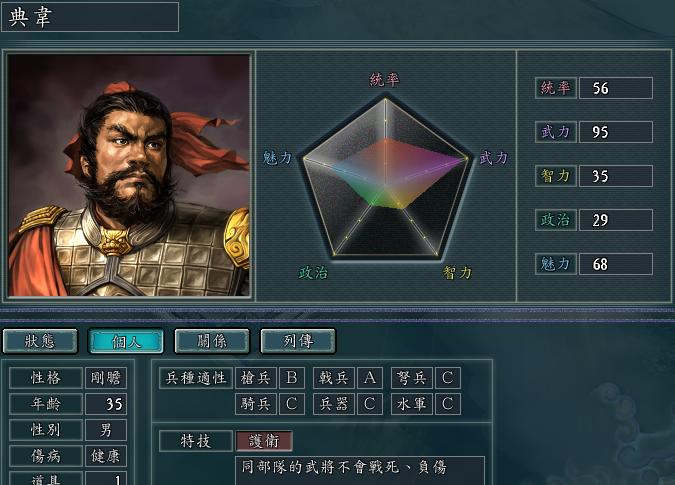Image resolution: width=675 pixels, height=485 pixels.
Task: Open the 列傳 biography tab
Action: [x=298, y=341]
